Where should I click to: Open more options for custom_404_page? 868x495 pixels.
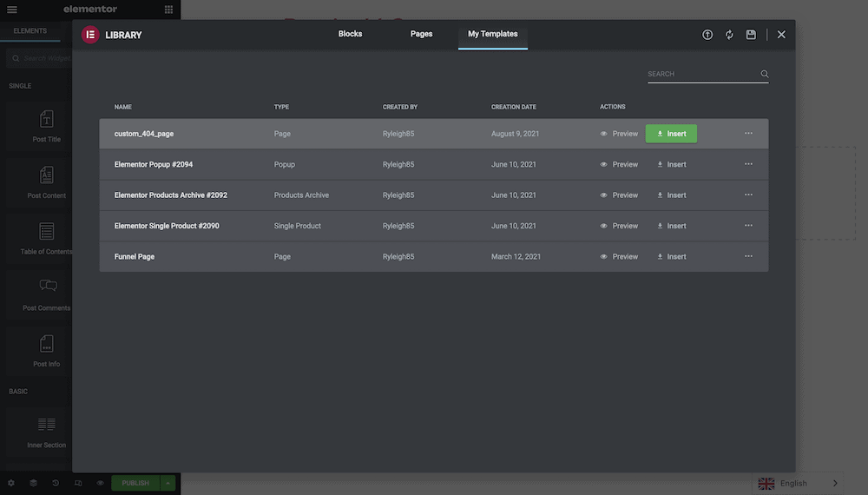748,134
